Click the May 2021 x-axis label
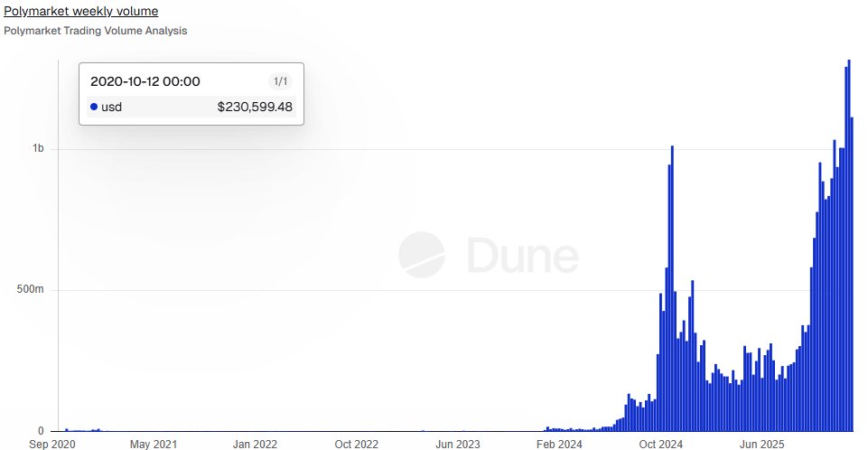This screenshot has width=868, height=450. coord(154,444)
